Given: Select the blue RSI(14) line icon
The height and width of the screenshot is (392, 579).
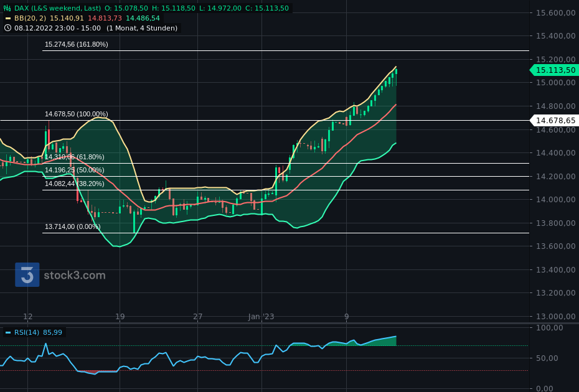Looking at the screenshot, I should click(8, 332).
